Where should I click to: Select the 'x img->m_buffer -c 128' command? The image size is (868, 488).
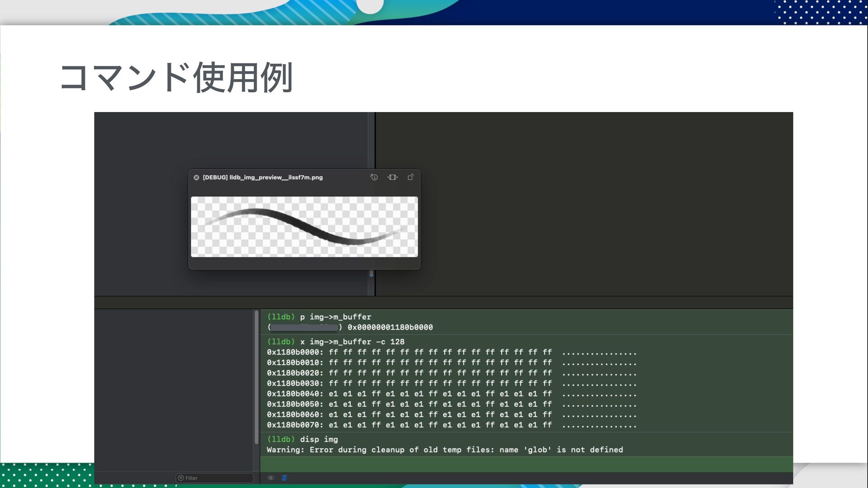[x=352, y=342]
